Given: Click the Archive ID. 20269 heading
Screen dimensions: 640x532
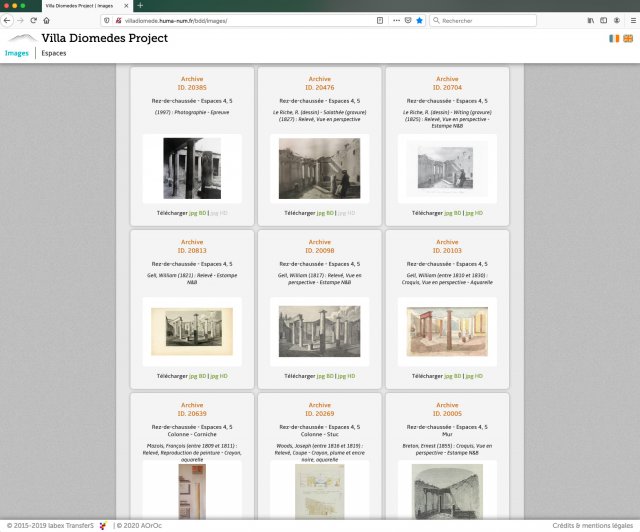Looking at the screenshot, I should (x=320, y=409).
